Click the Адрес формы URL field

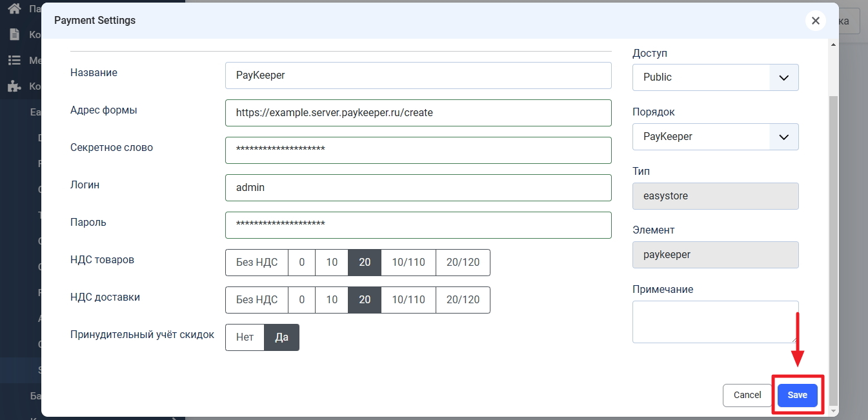tap(418, 113)
